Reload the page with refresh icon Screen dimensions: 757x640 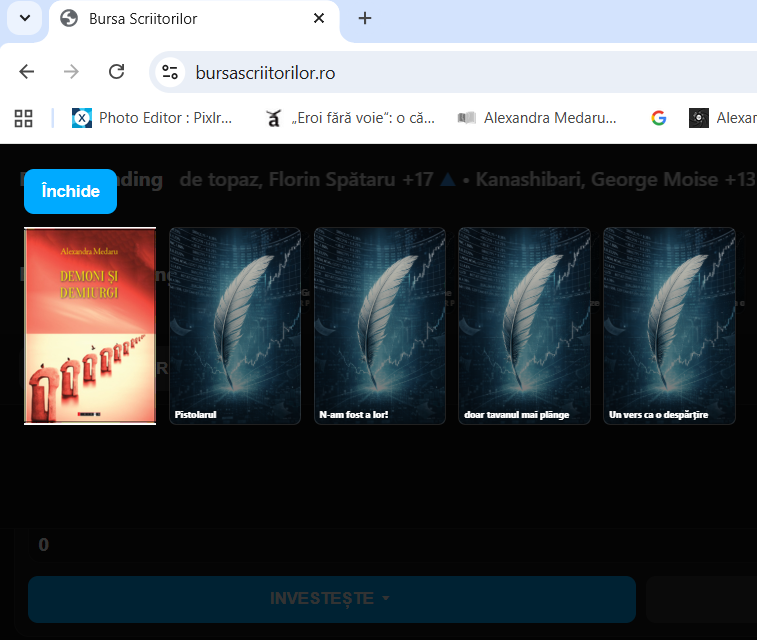coord(116,72)
